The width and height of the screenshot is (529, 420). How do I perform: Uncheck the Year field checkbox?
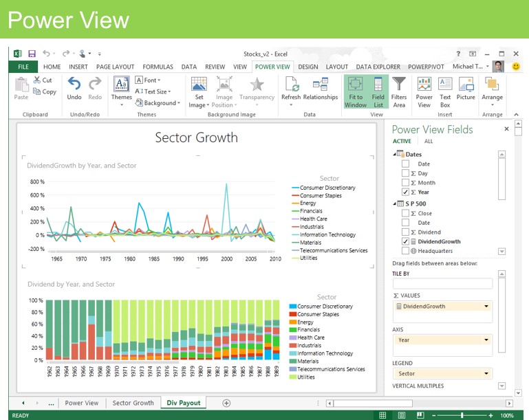406,192
